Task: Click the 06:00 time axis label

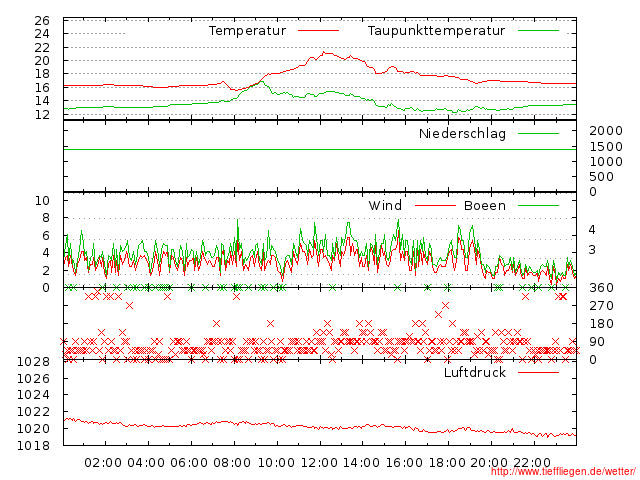Action: (189, 463)
